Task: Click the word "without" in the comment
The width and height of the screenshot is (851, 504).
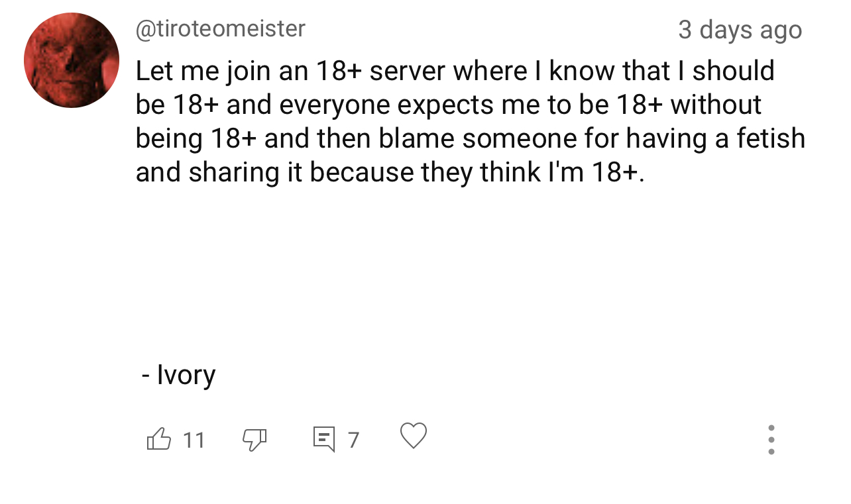Action: [x=716, y=105]
